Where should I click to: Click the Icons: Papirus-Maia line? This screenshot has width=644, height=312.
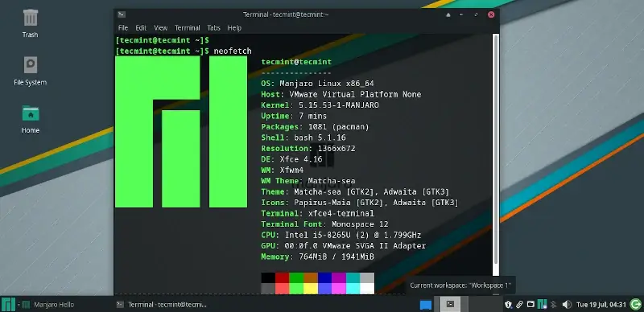click(360, 203)
